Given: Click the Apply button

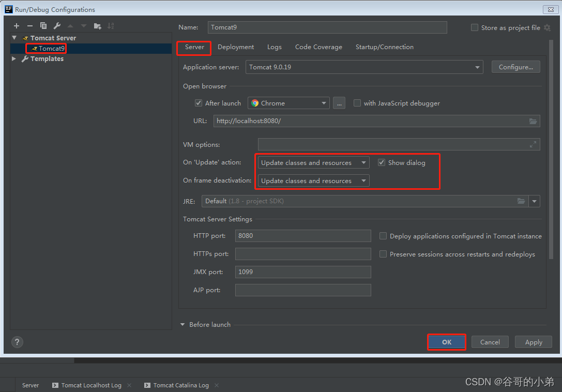Looking at the screenshot, I should pyautogui.click(x=534, y=342).
